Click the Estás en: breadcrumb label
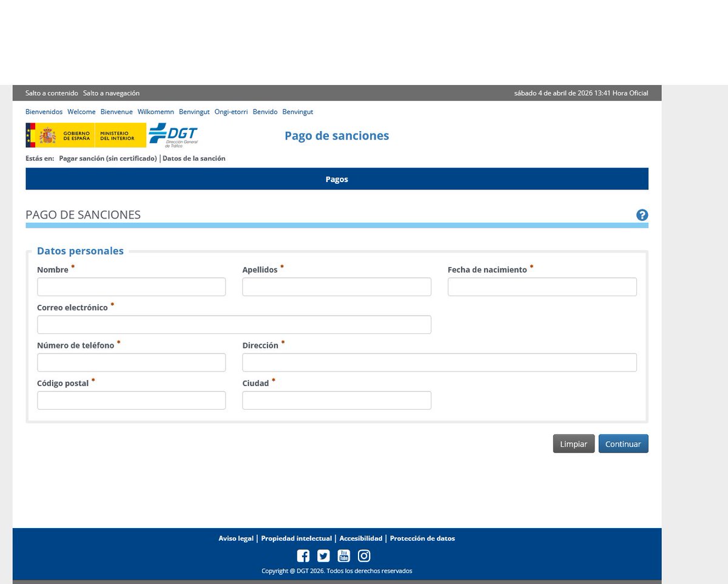The height and width of the screenshot is (584, 728). (39, 158)
